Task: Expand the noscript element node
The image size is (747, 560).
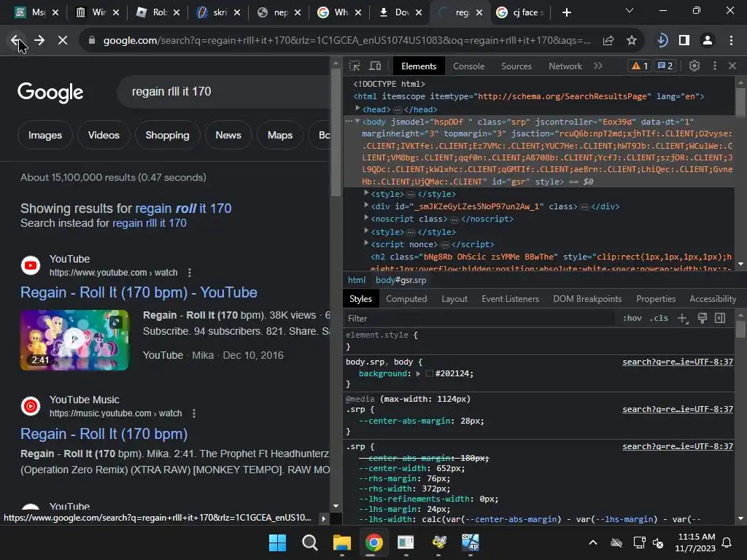Action: click(366, 218)
